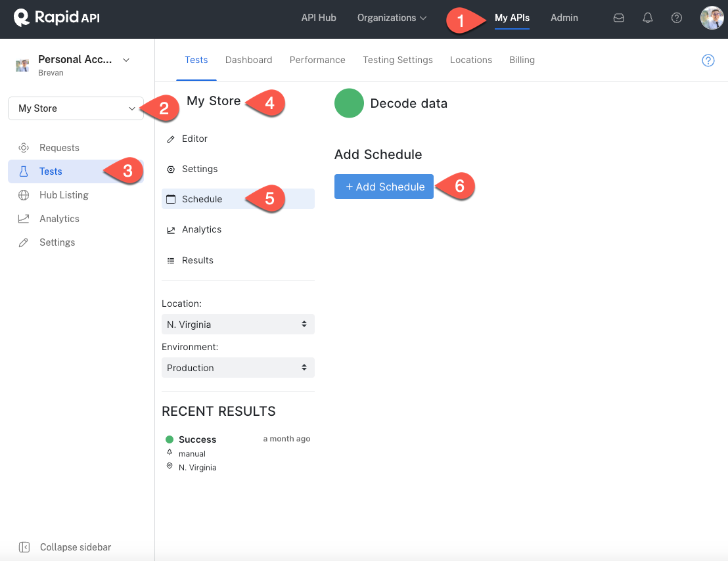Click Collapse sidebar label
The image size is (728, 561).
(x=75, y=547)
